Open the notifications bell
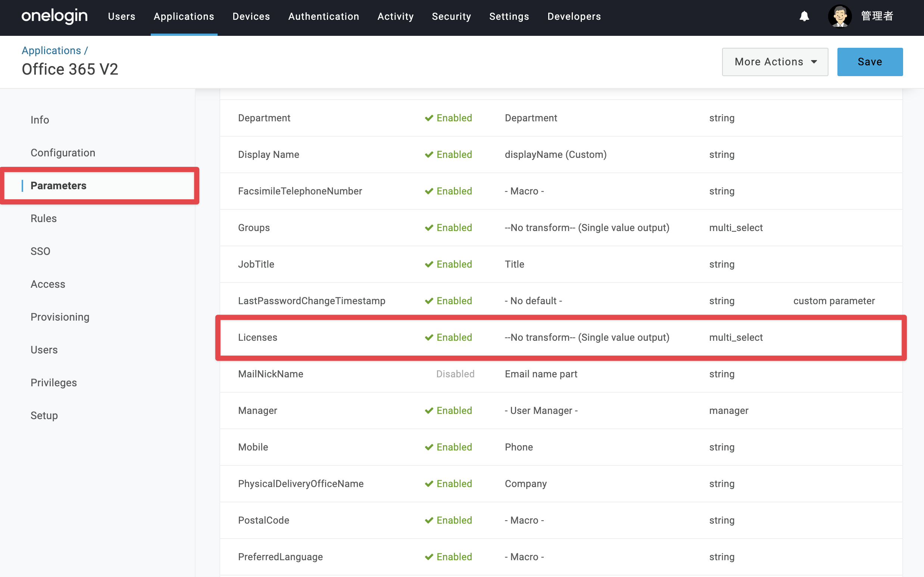This screenshot has height=577, width=924. [804, 16]
